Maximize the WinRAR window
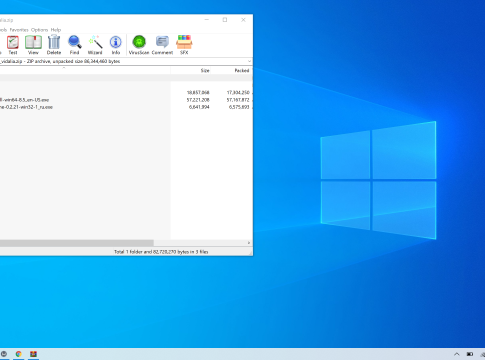This screenshot has height=360, width=485. (225, 20)
